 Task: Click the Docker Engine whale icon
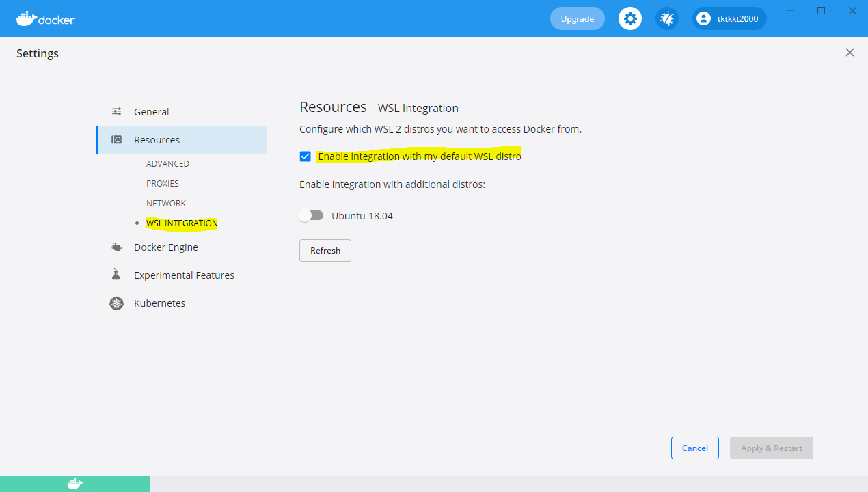click(117, 247)
